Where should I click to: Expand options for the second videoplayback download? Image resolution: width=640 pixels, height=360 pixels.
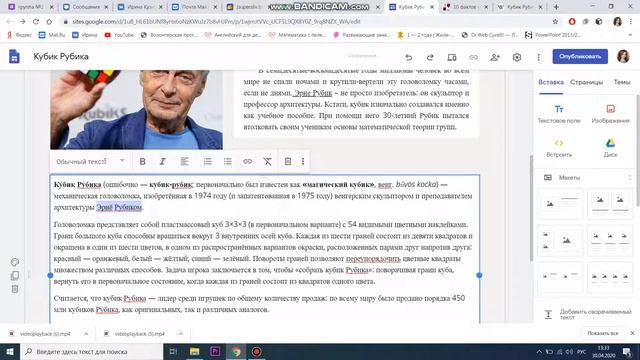click(180, 333)
